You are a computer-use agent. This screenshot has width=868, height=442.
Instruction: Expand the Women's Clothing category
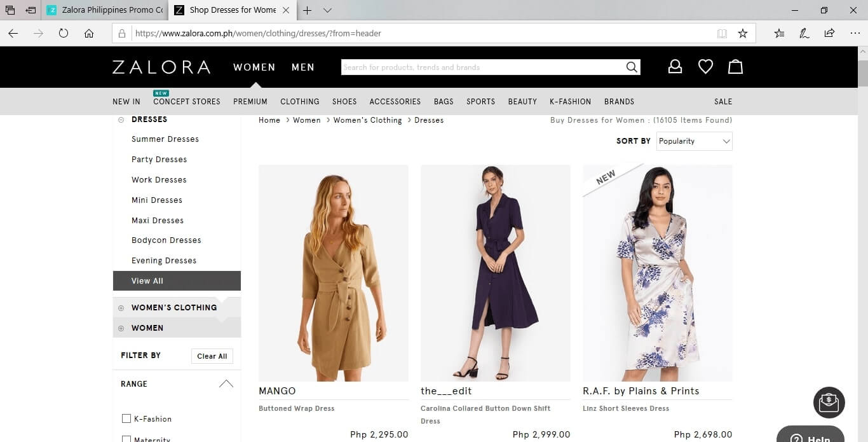(x=121, y=308)
